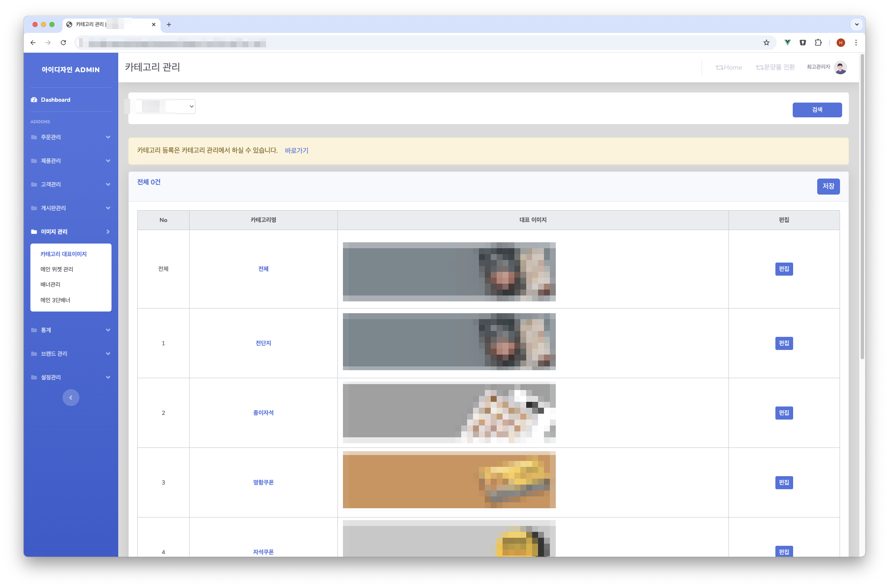Click 편집 button for 전체 row
The width and height of the screenshot is (889, 588).
point(784,269)
